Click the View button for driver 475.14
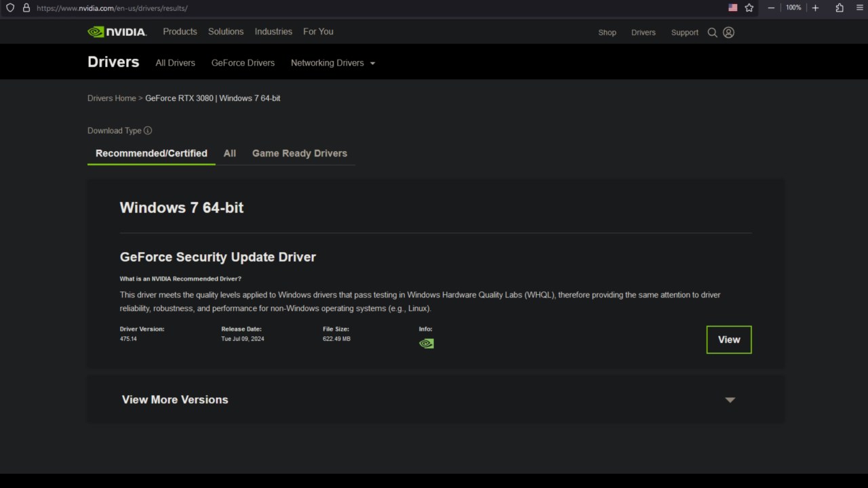 pyautogui.click(x=729, y=340)
